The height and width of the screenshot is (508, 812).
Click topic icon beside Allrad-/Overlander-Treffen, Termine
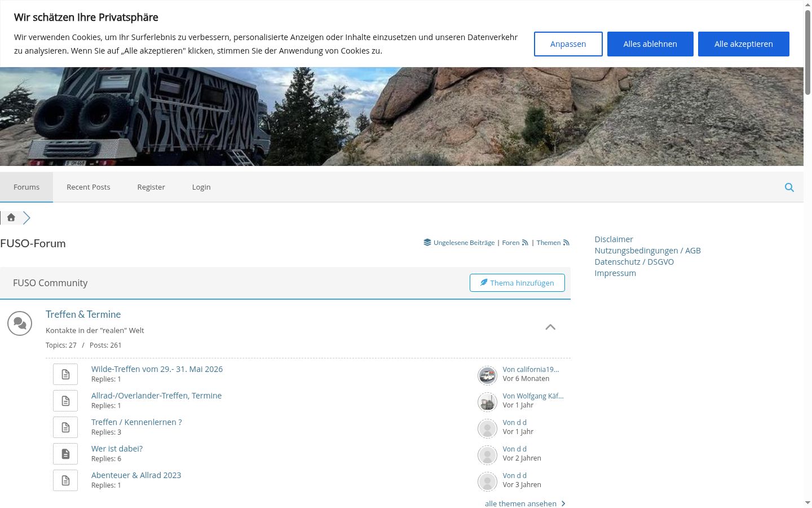(65, 401)
